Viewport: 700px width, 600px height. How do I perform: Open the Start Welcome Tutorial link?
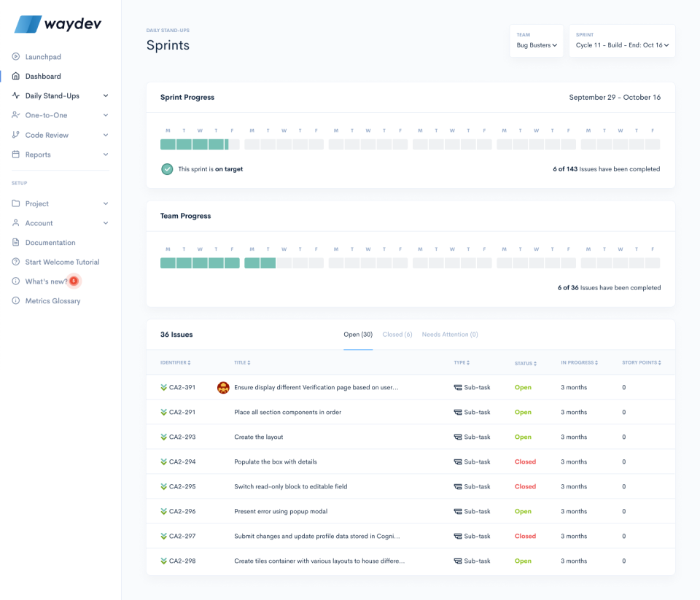(63, 262)
